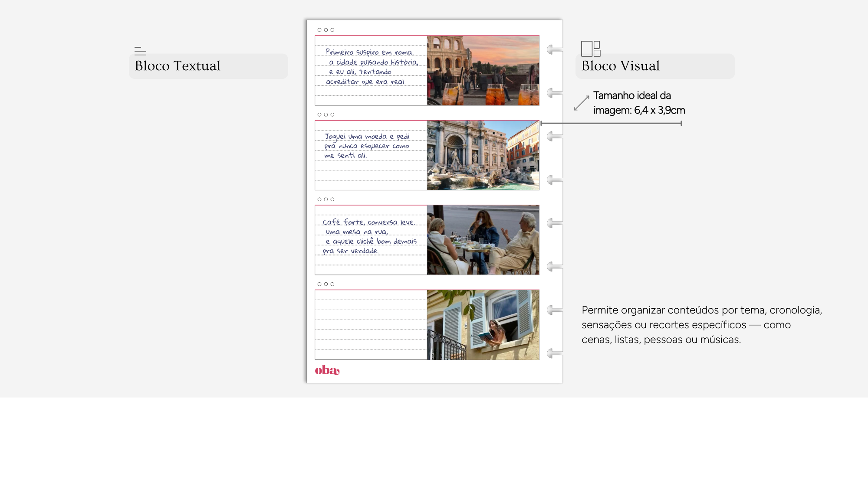This screenshot has height=477, width=868.
Task: Click the three circles above the Trevi Fountain block
Action: [326, 115]
